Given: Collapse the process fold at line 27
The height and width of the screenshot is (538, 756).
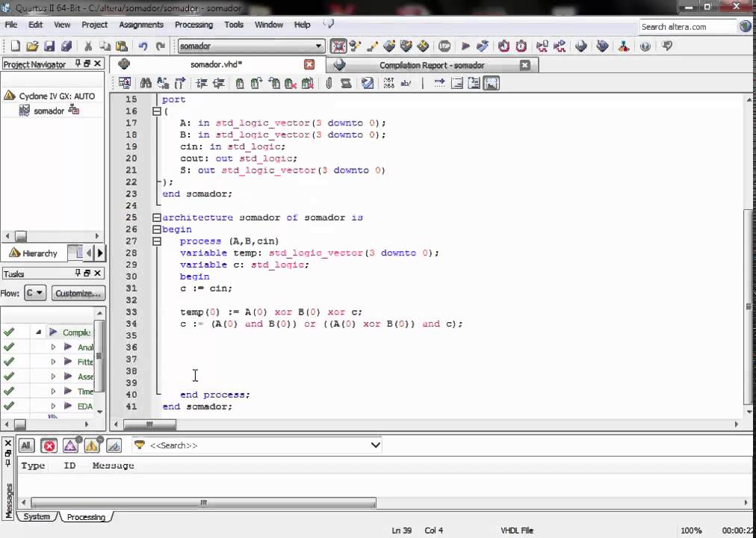Looking at the screenshot, I should 157,241.
